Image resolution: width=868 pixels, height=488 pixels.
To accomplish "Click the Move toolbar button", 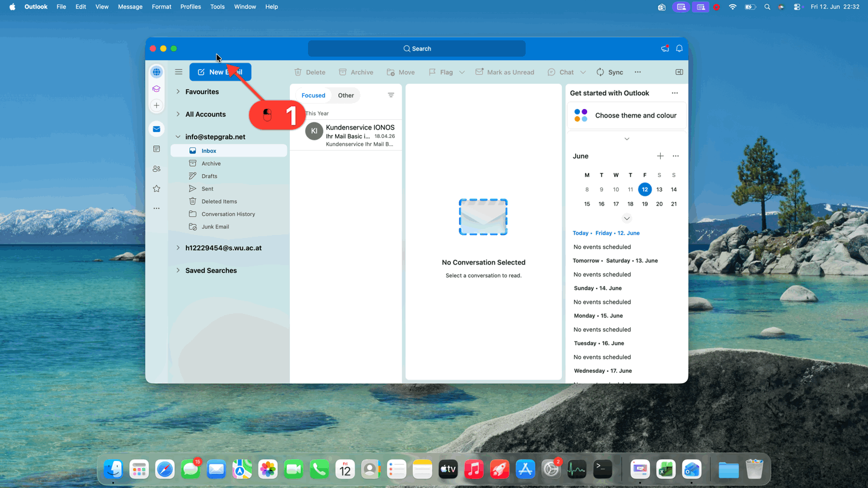I will pyautogui.click(x=401, y=72).
